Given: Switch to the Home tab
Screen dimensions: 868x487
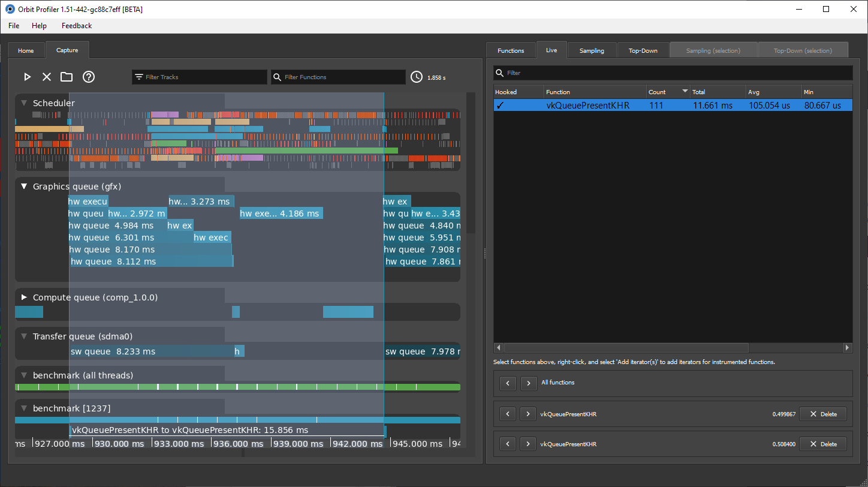Looking at the screenshot, I should [x=26, y=50].
